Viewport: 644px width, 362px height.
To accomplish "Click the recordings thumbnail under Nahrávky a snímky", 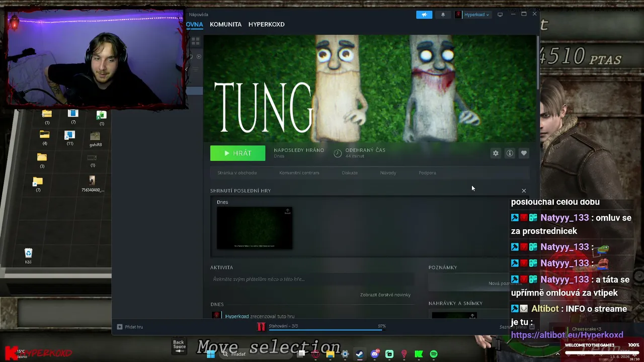I will [x=454, y=315].
